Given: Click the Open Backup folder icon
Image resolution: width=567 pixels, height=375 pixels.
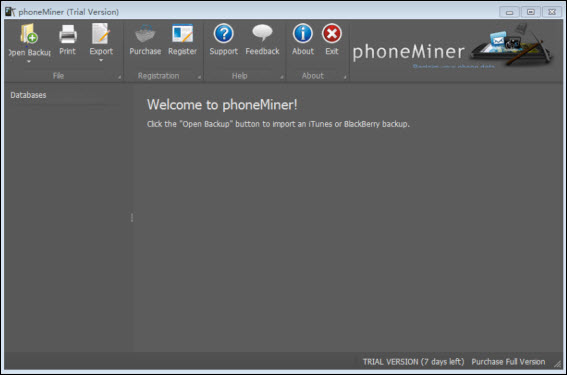Looking at the screenshot, I should 29,34.
